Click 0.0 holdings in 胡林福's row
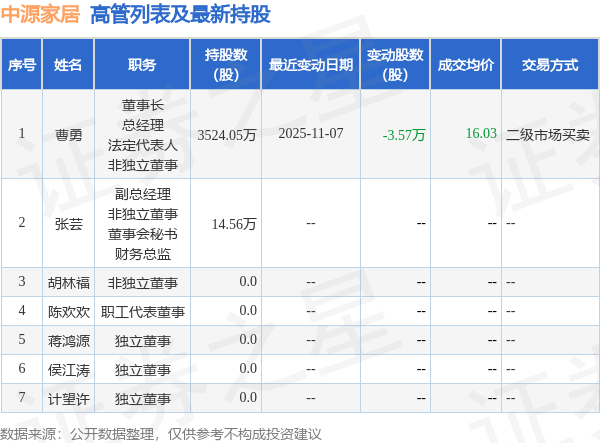600x443 pixels. [248, 282]
